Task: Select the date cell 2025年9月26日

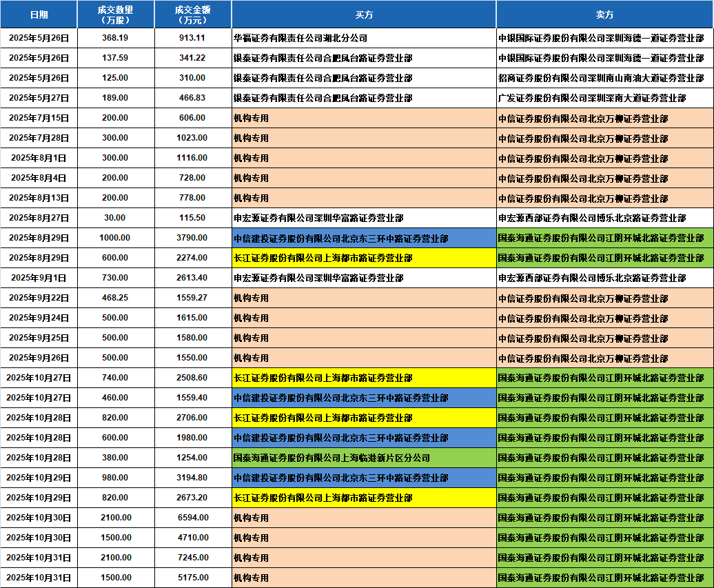Action: tap(39, 358)
